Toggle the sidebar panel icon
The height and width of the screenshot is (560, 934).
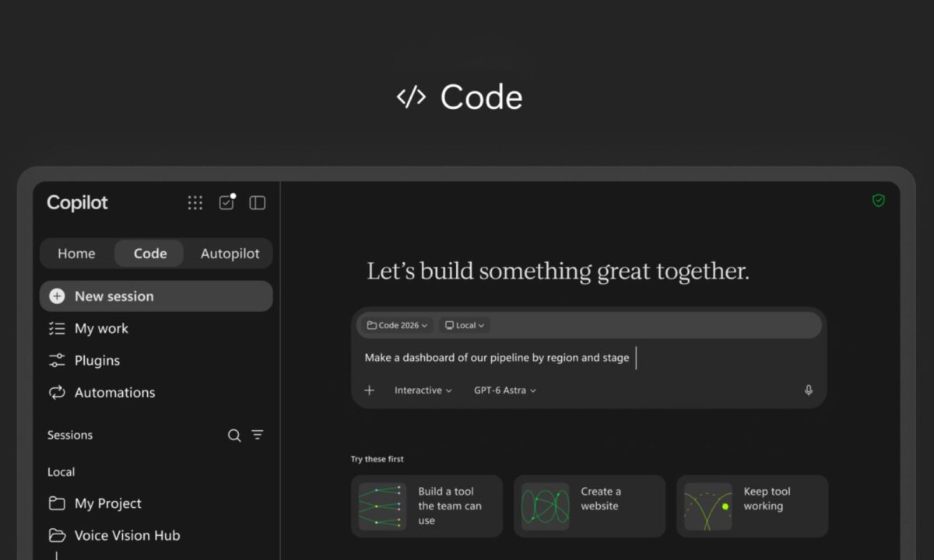point(258,203)
